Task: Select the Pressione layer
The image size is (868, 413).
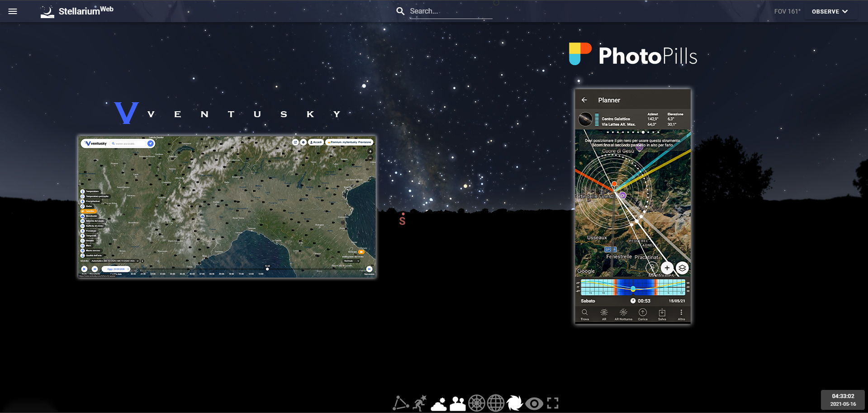Action: click(89, 231)
